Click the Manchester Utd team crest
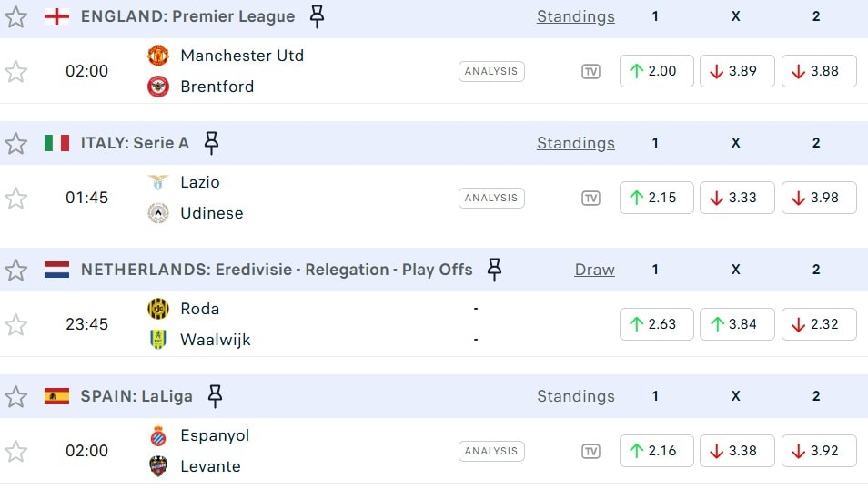Screen dimensions: 868x490 (158, 56)
